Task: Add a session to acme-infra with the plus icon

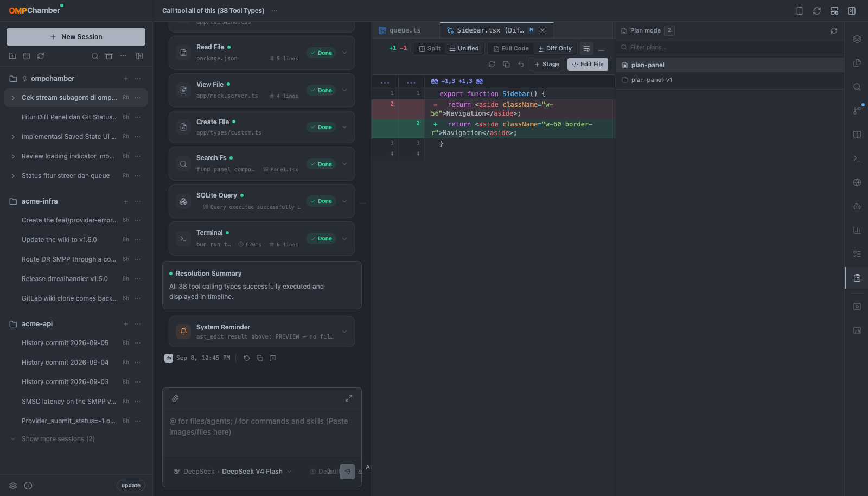Action: [x=126, y=201]
